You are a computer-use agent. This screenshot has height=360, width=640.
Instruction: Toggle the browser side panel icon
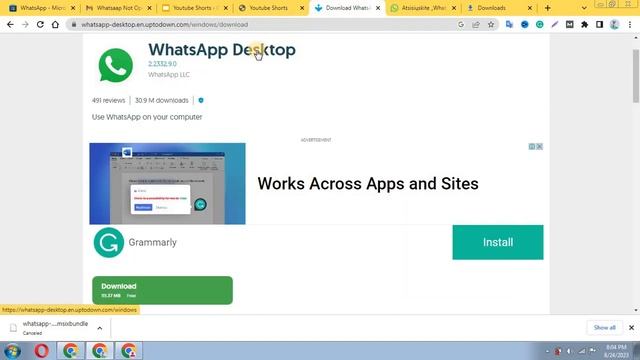pos(599,24)
